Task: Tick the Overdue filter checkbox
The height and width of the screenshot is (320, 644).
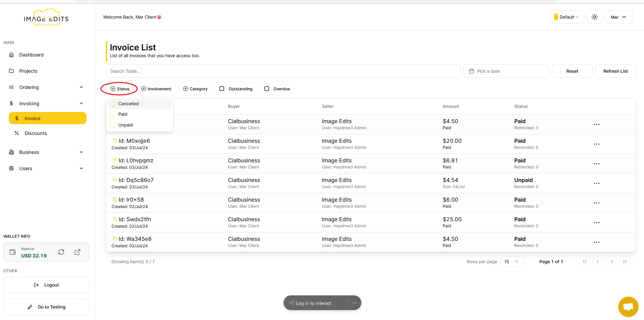Action: [267, 89]
